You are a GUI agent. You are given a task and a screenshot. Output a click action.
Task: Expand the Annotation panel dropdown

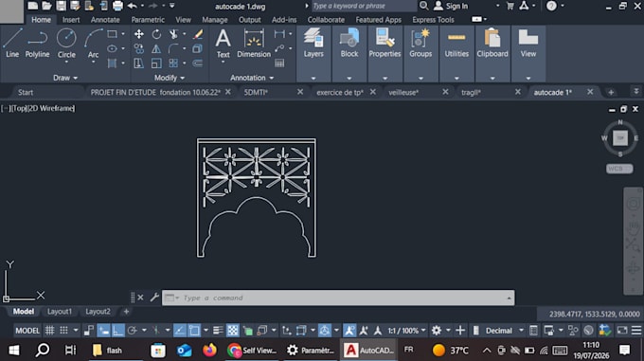tap(252, 78)
